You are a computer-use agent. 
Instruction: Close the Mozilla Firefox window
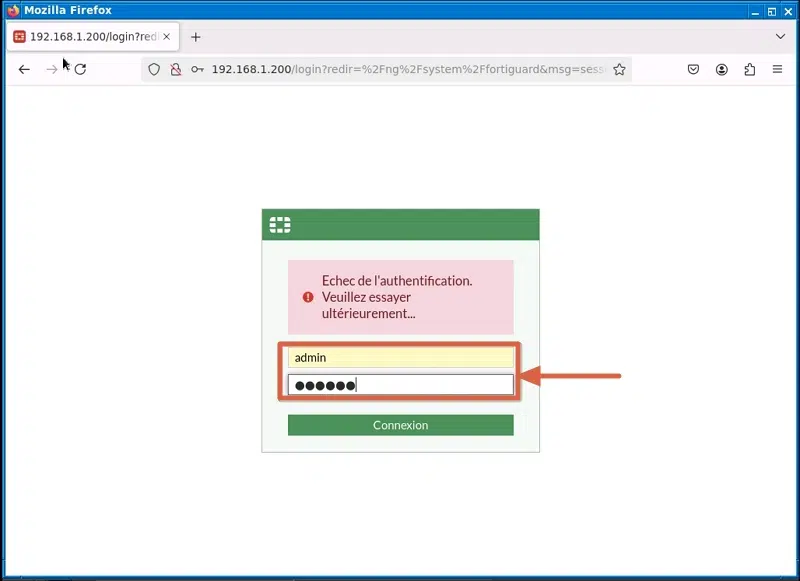pos(788,11)
